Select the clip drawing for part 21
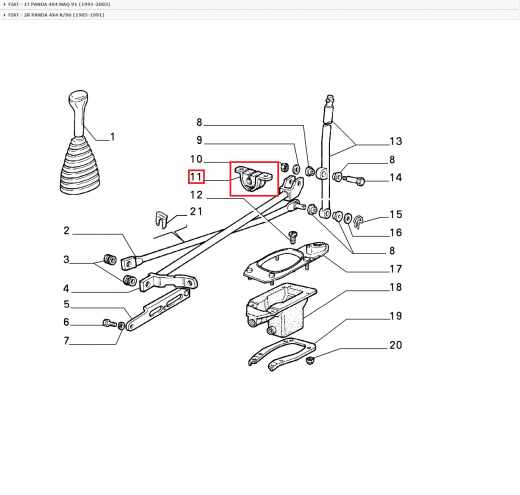Viewport: 520px width, 495px height. click(161, 219)
